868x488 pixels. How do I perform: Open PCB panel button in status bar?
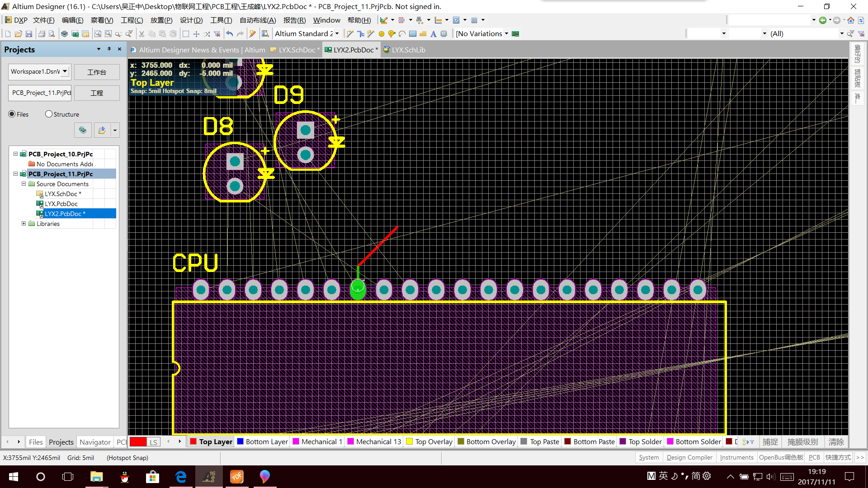[x=814, y=458]
